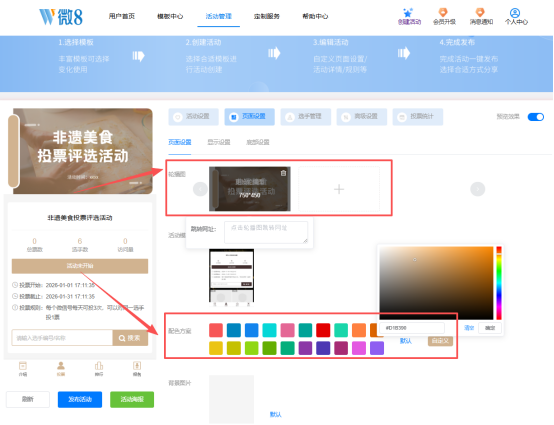The width and height of the screenshot is (554, 425).
Task: Pick the purple color swatch in bottom row
Action: 305,348
